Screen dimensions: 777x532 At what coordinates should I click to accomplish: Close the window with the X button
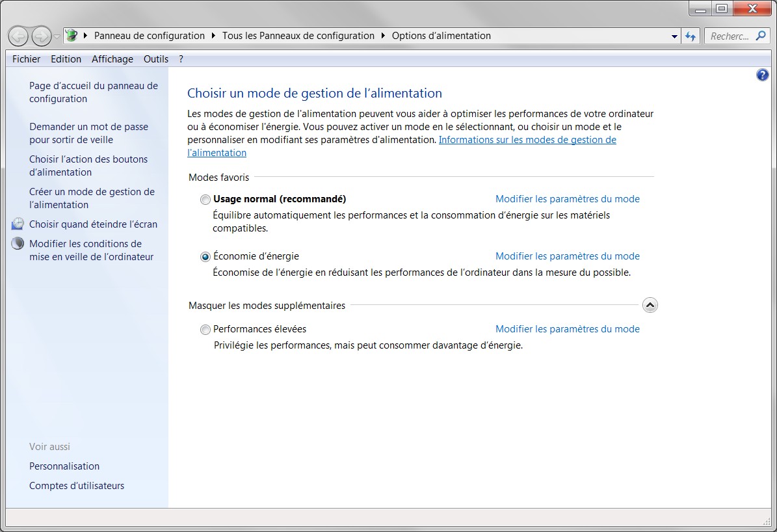(752, 8)
